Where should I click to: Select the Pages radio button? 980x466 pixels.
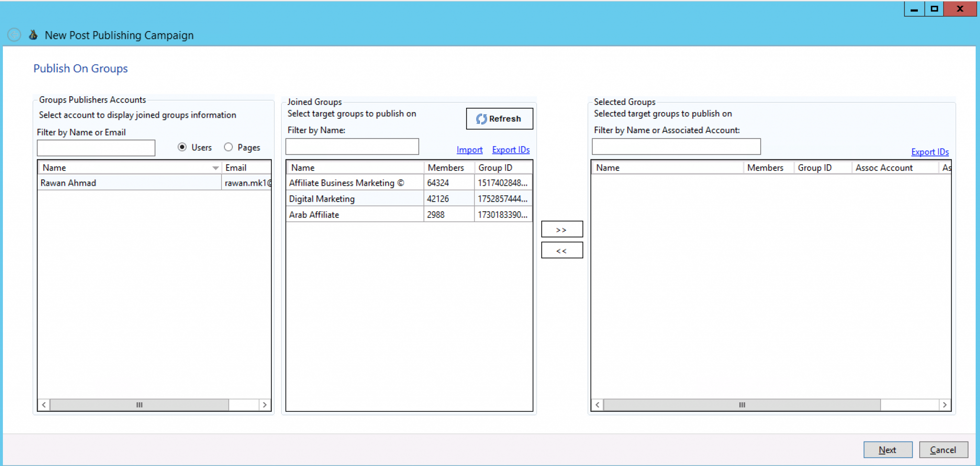(229, 147)
